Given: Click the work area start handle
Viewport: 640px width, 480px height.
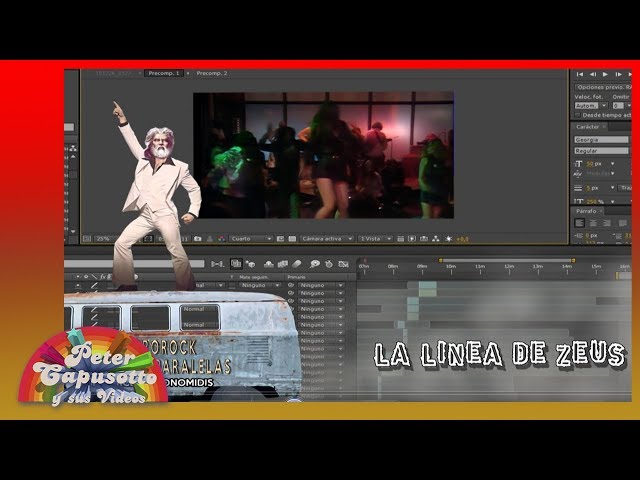Looking at the screenshot, I should [x=440, y=260].
